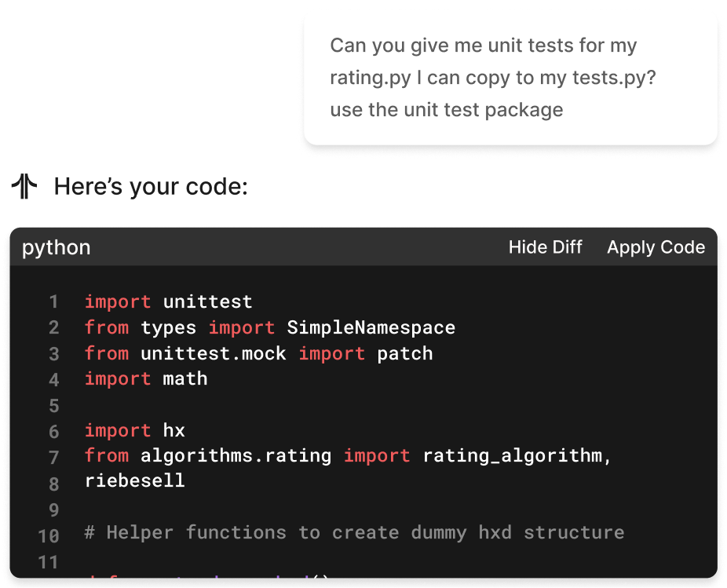Click the assistant logo icon beside the reply
Screen dimensions: 727x588
(24, 186)
